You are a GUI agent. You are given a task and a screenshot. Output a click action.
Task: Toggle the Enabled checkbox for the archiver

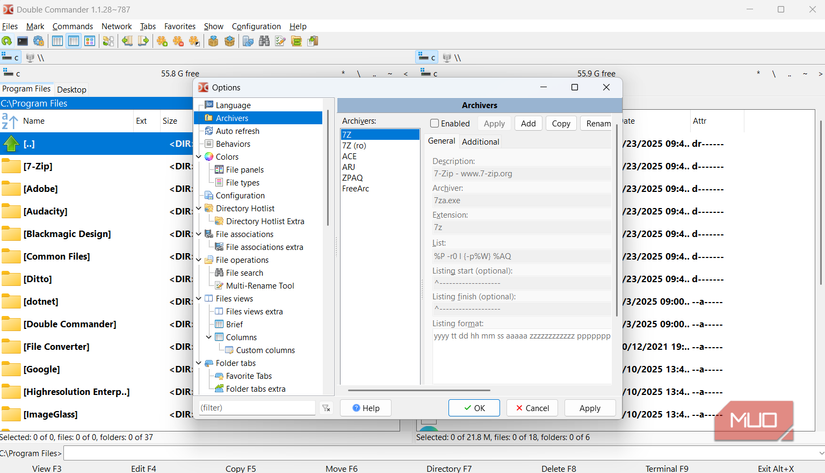[435, 123]
